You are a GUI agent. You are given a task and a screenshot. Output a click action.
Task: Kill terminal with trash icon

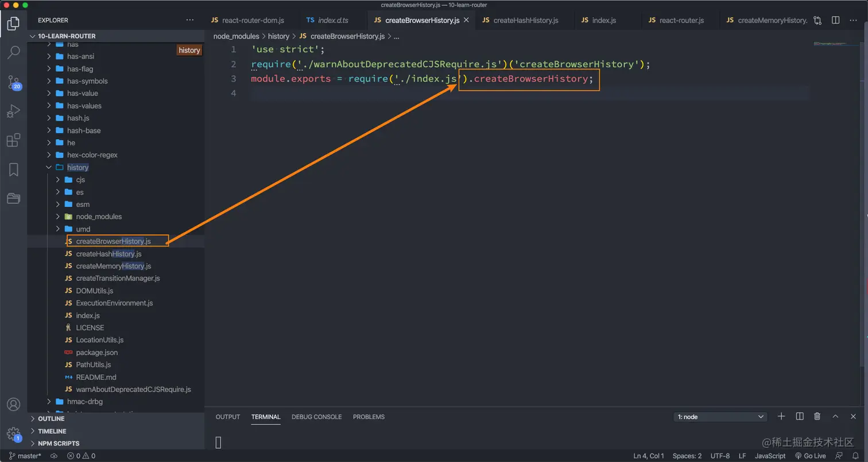click(817, 417)
